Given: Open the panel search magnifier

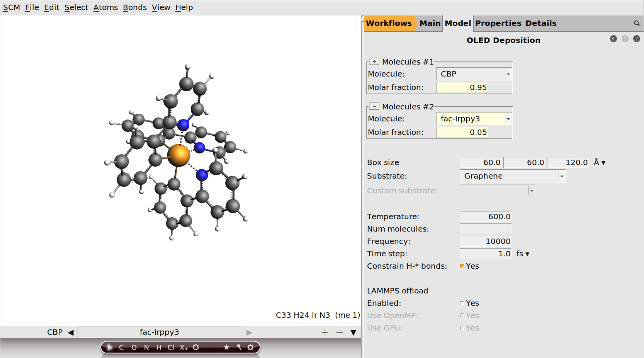Looking at the screenshot, I should [x=636, y=23].
